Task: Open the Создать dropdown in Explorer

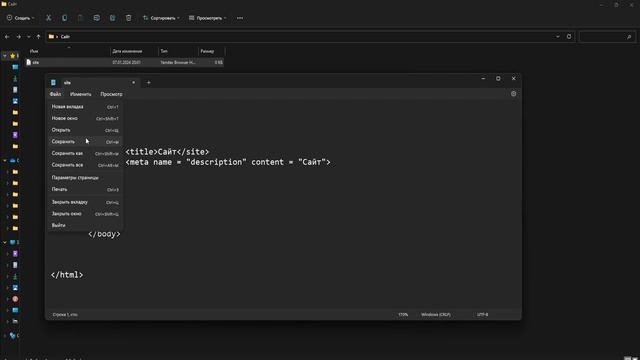Action: click(20, 18)
